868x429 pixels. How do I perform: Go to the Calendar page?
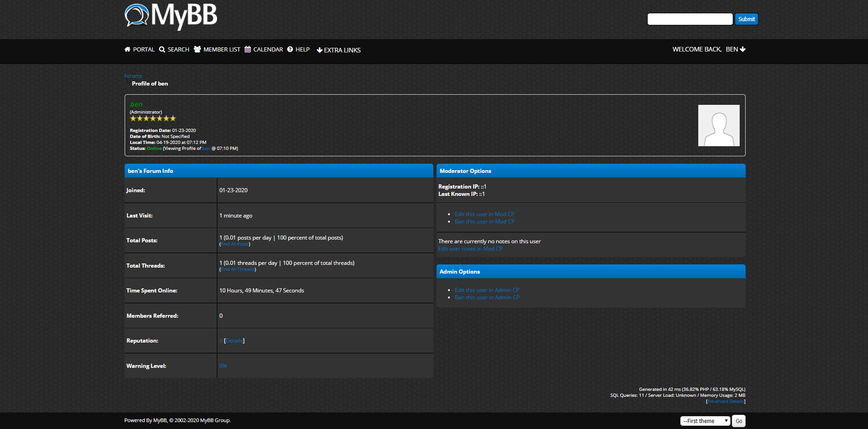pos(268,50)
